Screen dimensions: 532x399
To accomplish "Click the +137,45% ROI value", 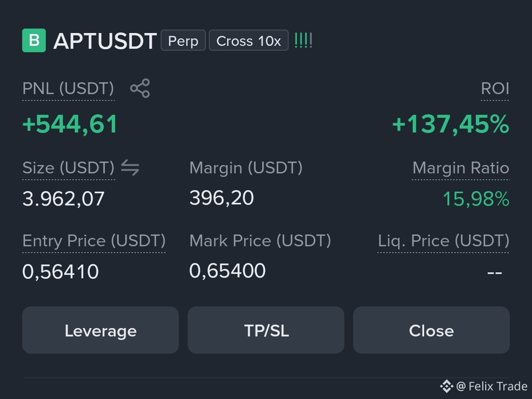I will coord(451,124).
